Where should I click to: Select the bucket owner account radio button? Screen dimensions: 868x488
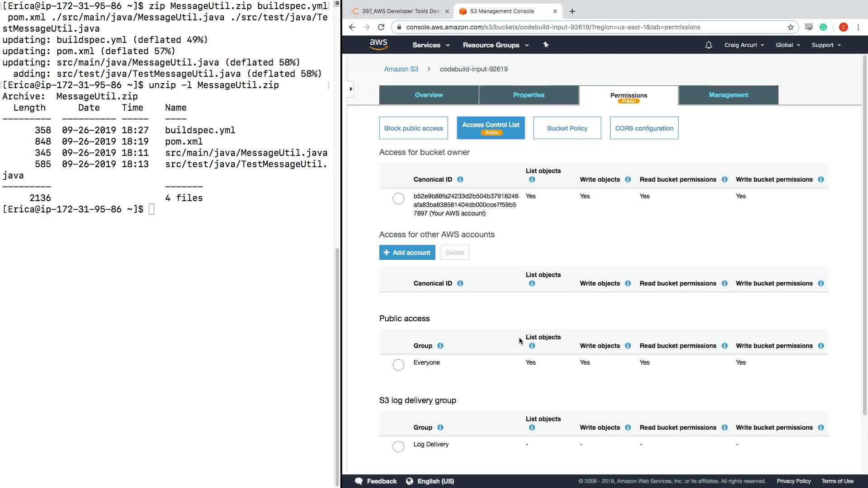[398, 198]
